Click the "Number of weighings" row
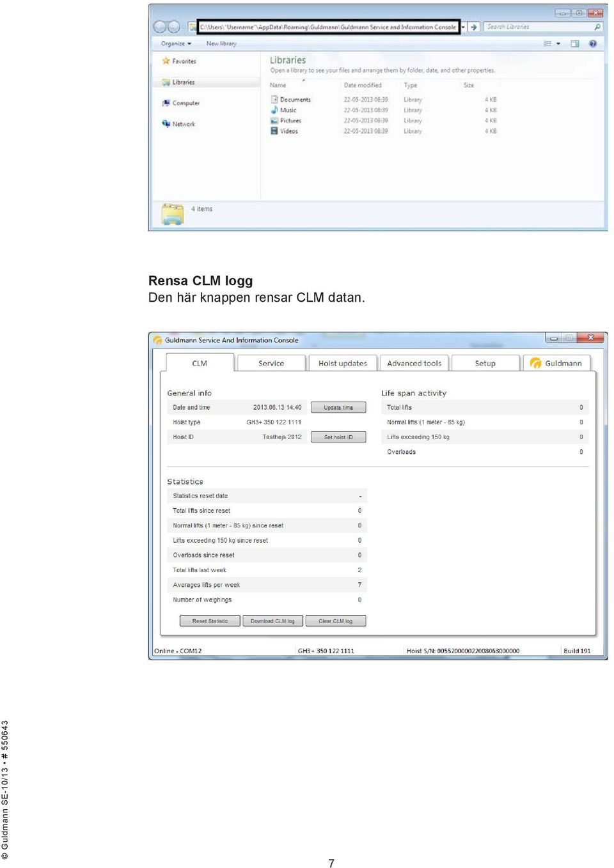 coord(267,600)
